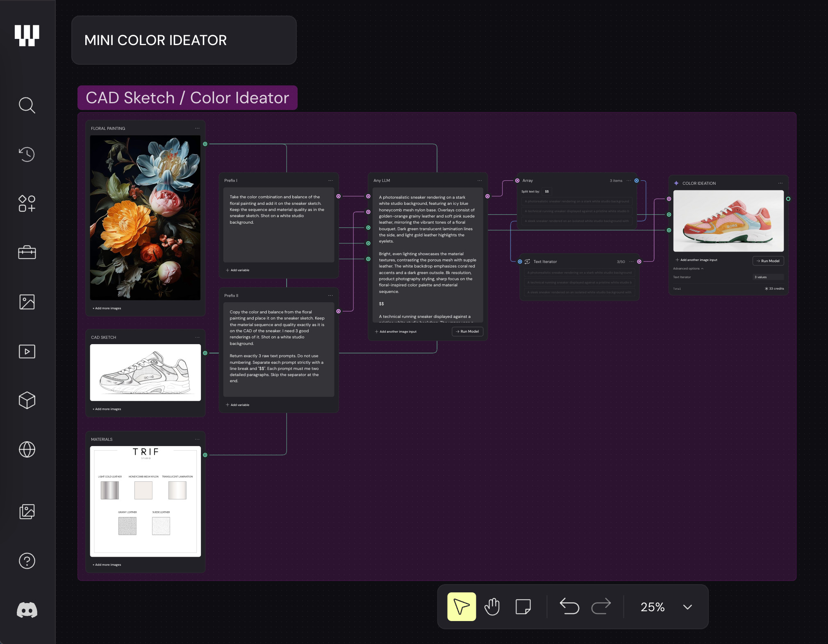Click the TRIF materials board thumbnail
Image resolution: width=828 pixels, height=644 pixels.
(x=145, y=501)
